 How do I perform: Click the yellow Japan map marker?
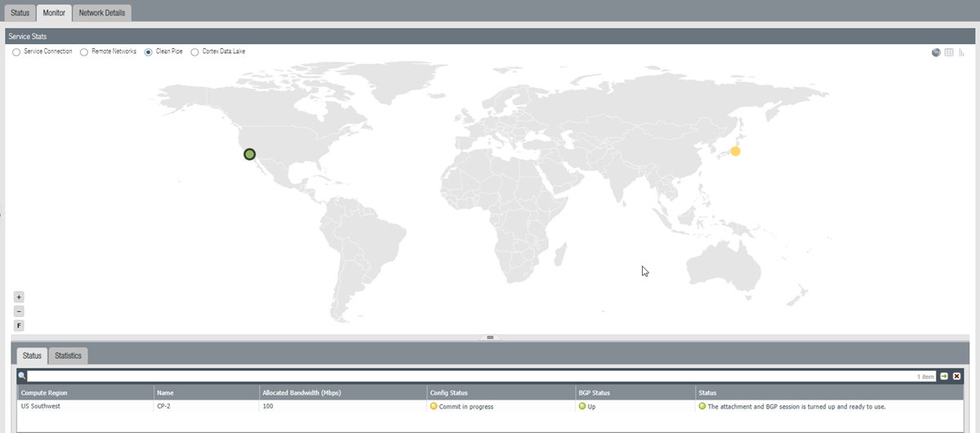pos(735,151)
